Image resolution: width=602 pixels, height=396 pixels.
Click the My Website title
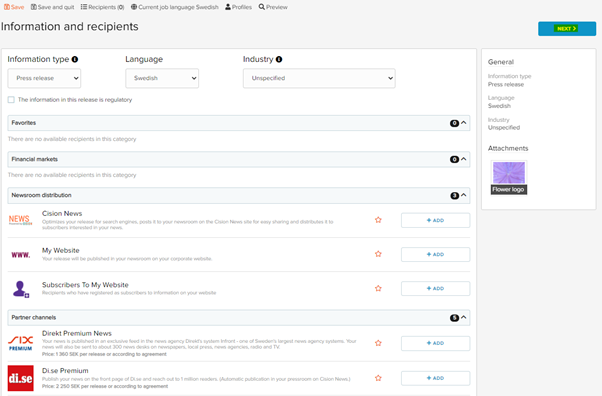[x=61, y=250]
